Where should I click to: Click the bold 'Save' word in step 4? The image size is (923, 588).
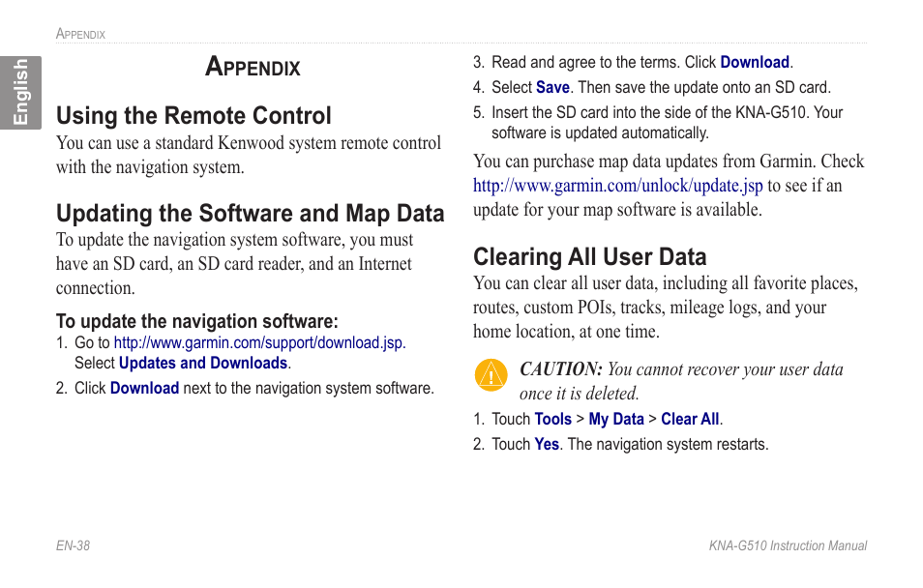coord(552,88)
